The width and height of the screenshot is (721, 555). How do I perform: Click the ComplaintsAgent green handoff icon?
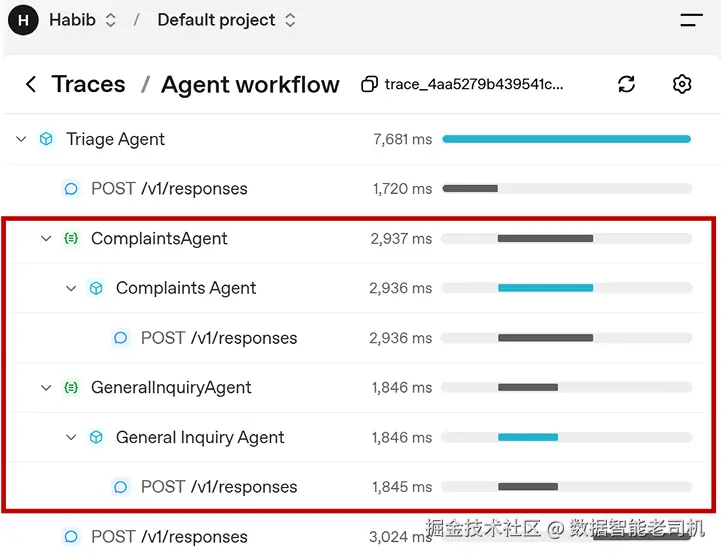coord(71,238)
